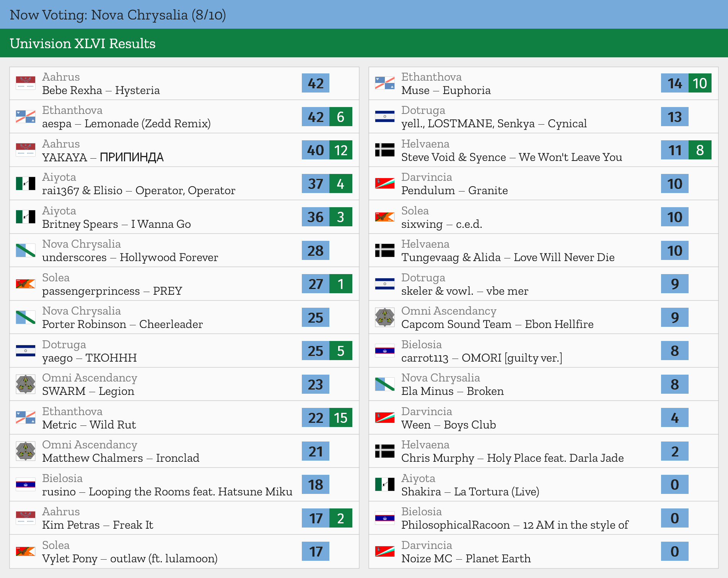
Task: Click the blue total 2 for Chris Murphy – Holy Place
Action: (x=675, y=451)
